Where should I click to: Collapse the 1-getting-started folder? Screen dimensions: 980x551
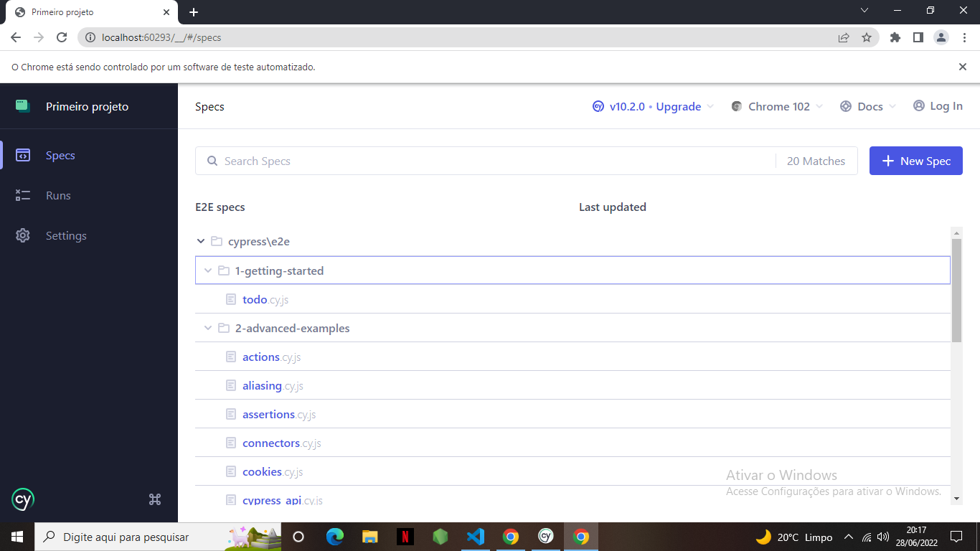pos(573,270)
